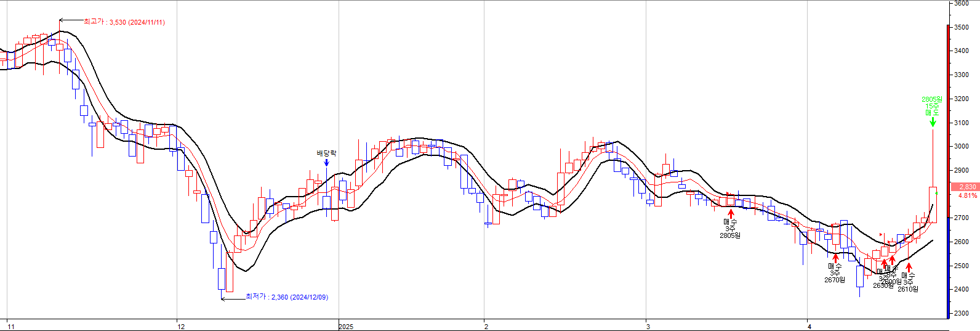Screen dimensions: 980x331
Task: Click the 3 month label on date axis
Action: click(x=648, y=327)
